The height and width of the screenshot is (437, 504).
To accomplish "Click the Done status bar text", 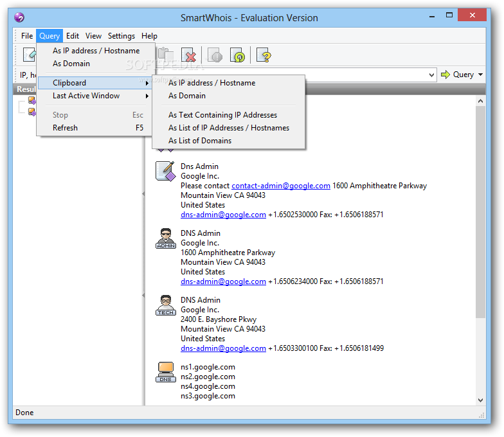I will point(24,413).
